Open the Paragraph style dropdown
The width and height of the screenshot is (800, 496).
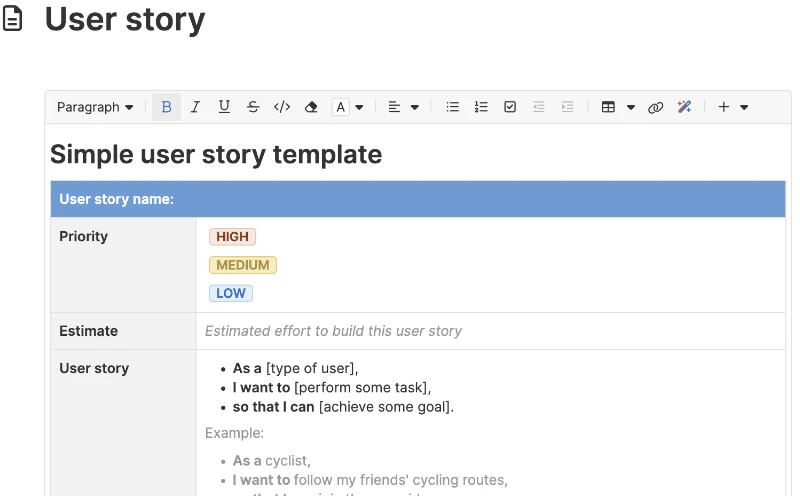tap(95, 107)
